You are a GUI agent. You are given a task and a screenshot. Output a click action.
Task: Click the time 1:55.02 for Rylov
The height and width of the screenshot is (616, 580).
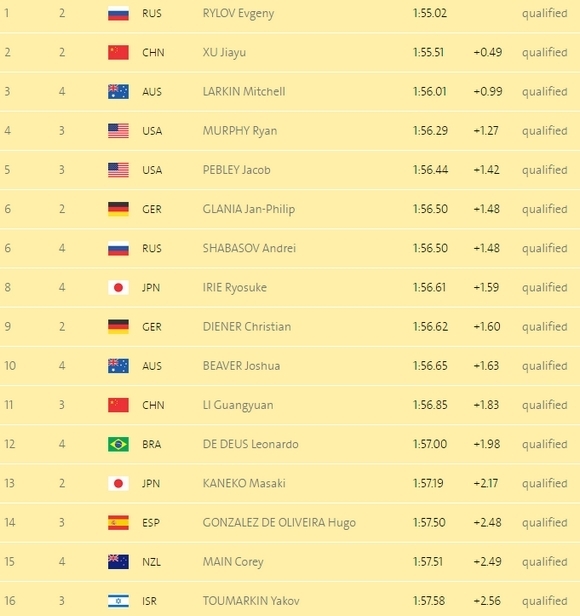[x=429, y=13]
